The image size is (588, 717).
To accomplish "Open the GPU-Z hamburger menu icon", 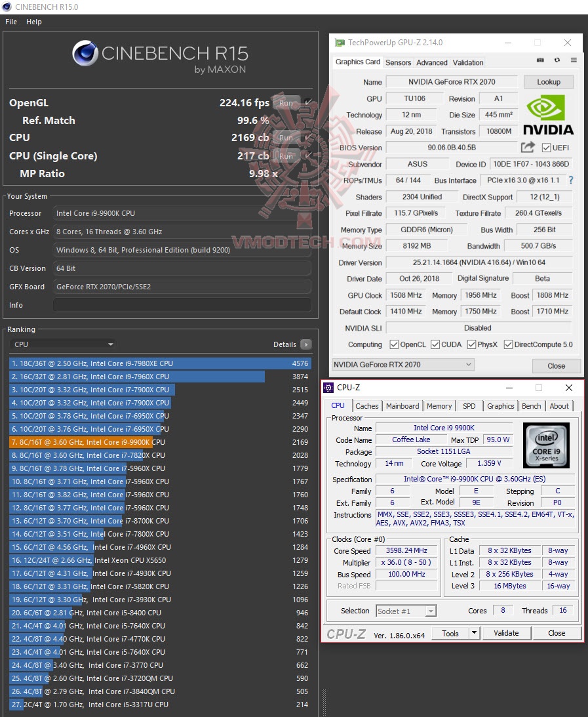I will pyautogui.click(x=574, y=60).
